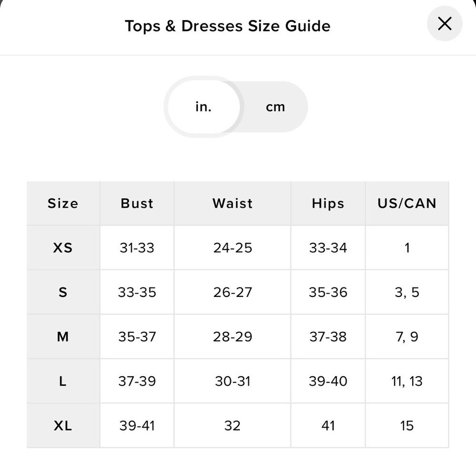Select the L size row label

63,381
